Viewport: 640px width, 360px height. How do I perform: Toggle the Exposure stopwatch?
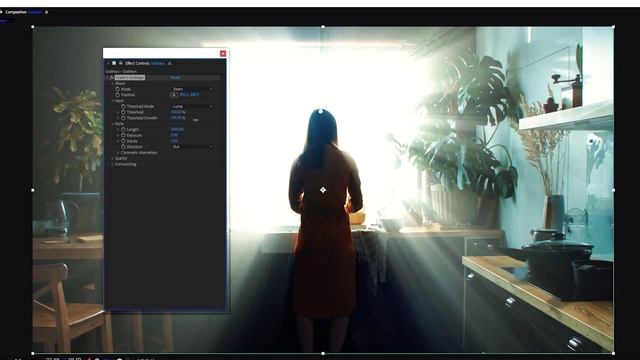[x=123, y=135]
